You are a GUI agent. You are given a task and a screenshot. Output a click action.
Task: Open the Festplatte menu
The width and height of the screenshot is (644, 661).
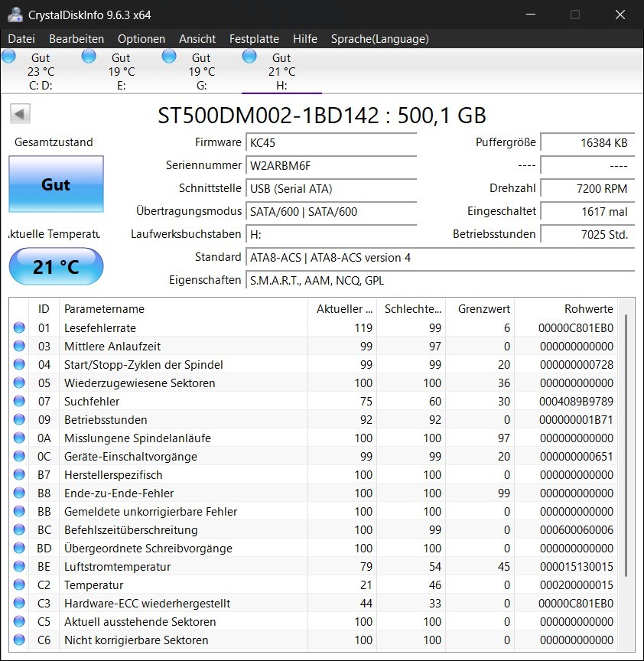(254, 38)
